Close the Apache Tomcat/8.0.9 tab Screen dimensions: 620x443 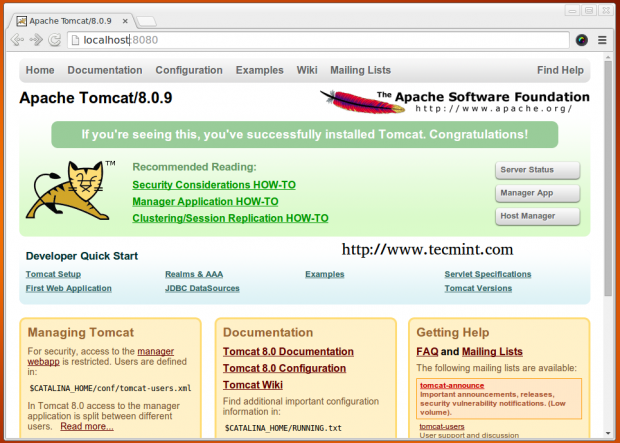pos(125,21)
